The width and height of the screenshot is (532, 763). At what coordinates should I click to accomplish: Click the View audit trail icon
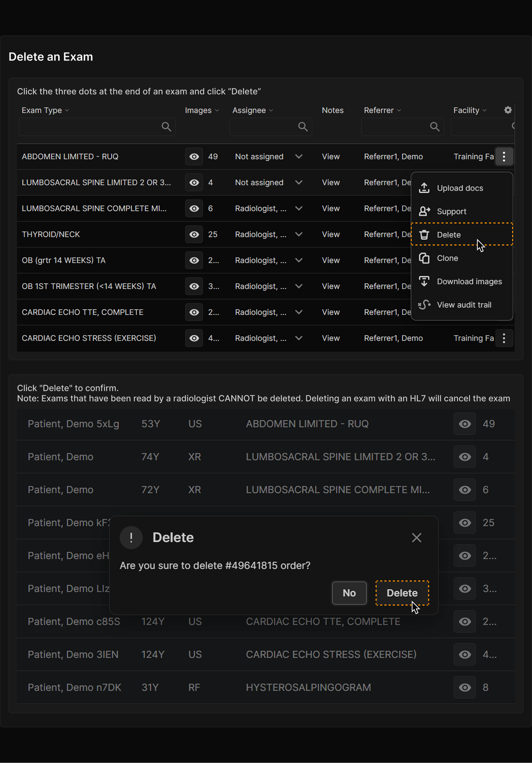pyautogui.click(x=424, y=305)
